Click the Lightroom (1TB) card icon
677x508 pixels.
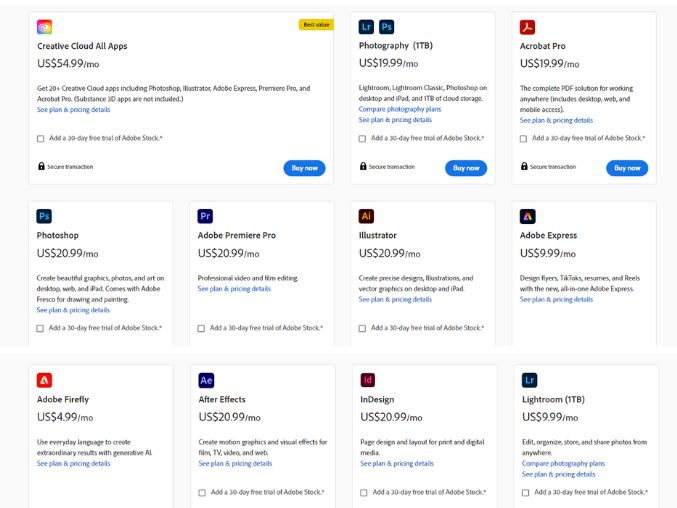[529, 380]
